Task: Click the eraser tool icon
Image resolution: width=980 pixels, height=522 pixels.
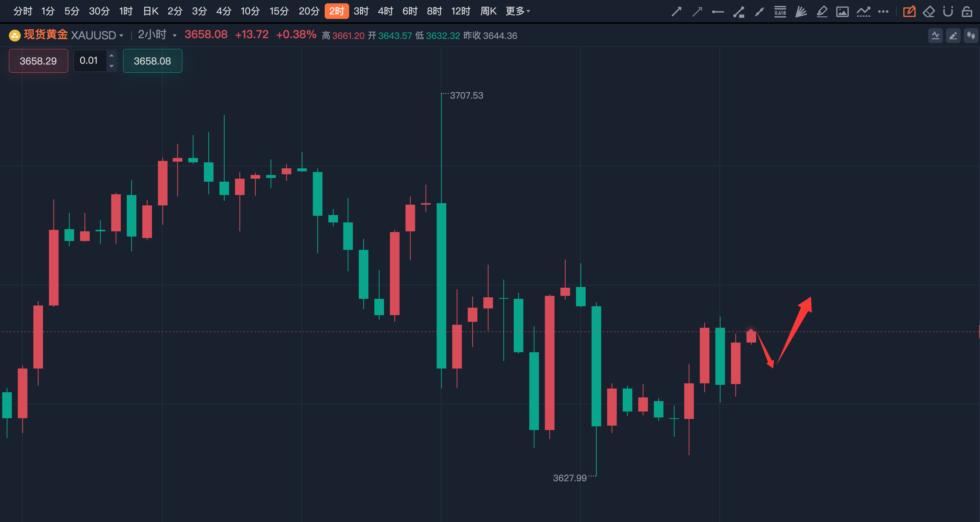Action: [928, 12]
